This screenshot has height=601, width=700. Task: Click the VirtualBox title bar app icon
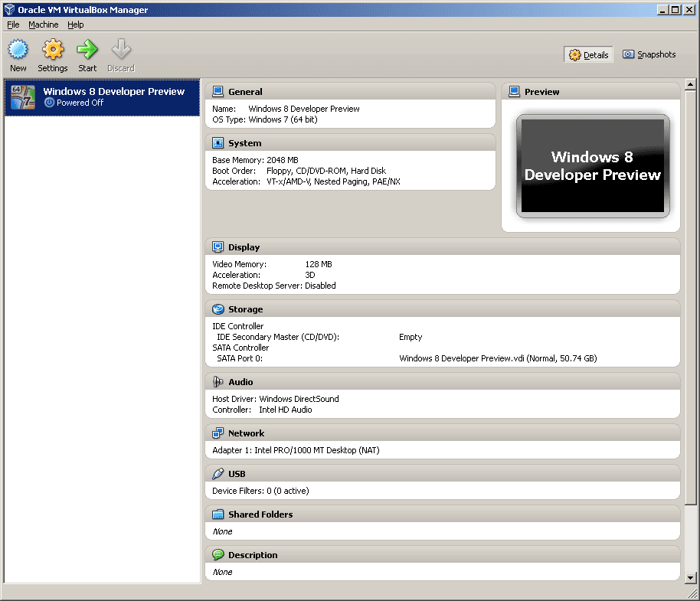tap(9, 10)
